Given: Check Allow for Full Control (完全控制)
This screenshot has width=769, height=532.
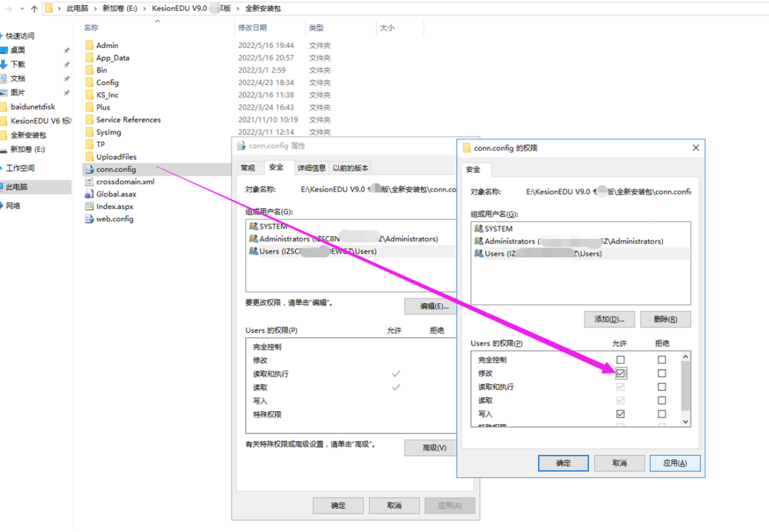Looking at the screenshot, I should click(620, 360).
